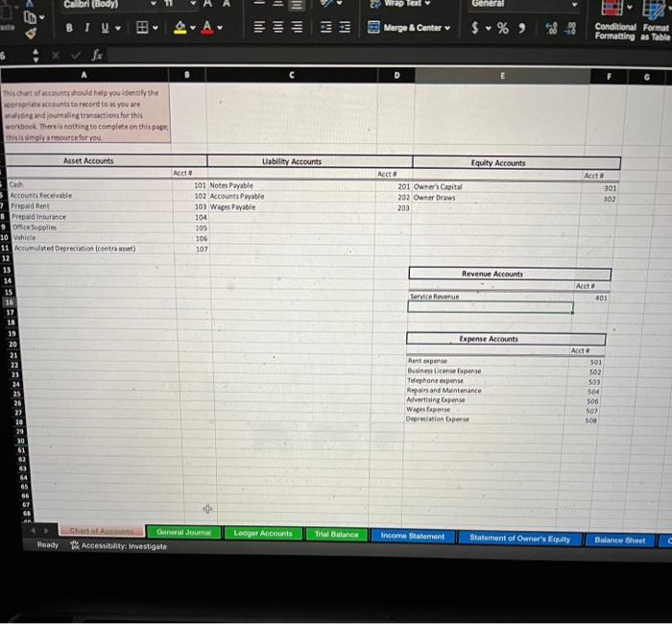Open underline style dropdown arrow

[x=118, y=28]
